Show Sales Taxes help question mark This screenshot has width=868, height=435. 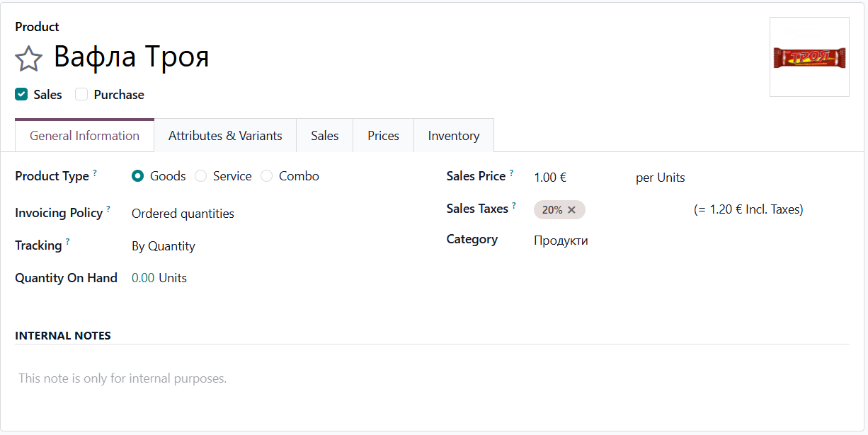[x=514, y=205]
